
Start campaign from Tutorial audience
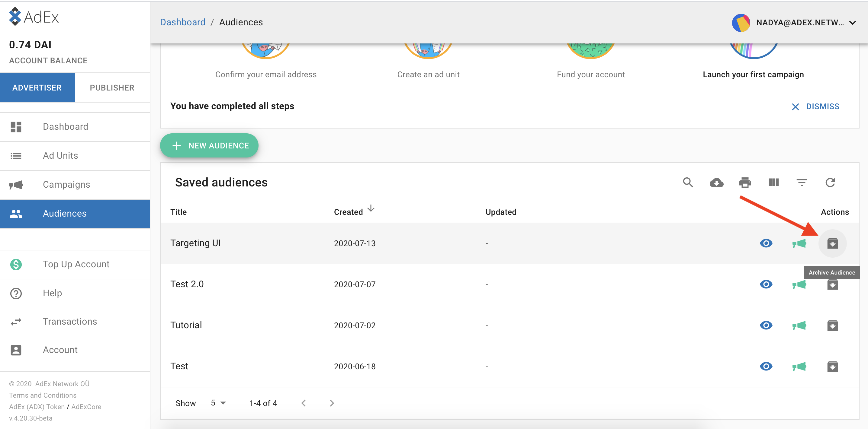pyautogui.click(x=799, y=325)
